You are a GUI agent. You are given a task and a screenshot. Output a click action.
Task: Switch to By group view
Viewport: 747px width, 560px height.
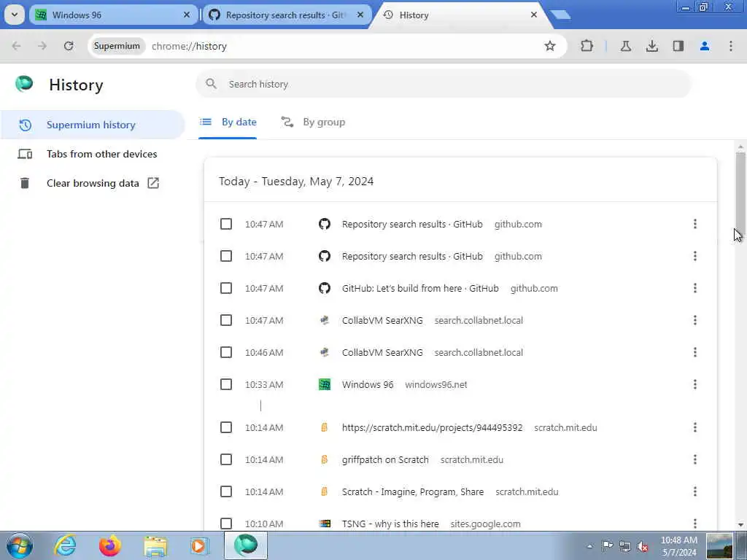click(313, 122)
